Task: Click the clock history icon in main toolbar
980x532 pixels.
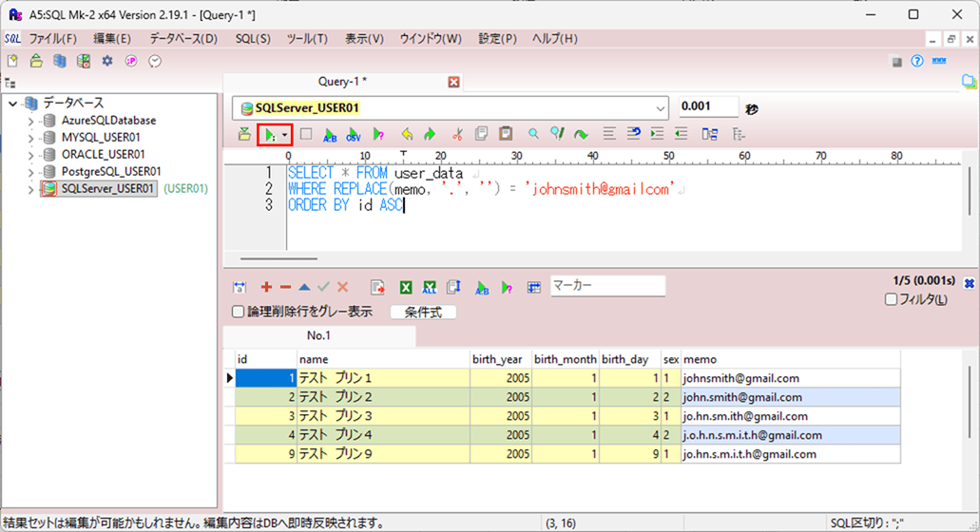Action: [154, 61]
